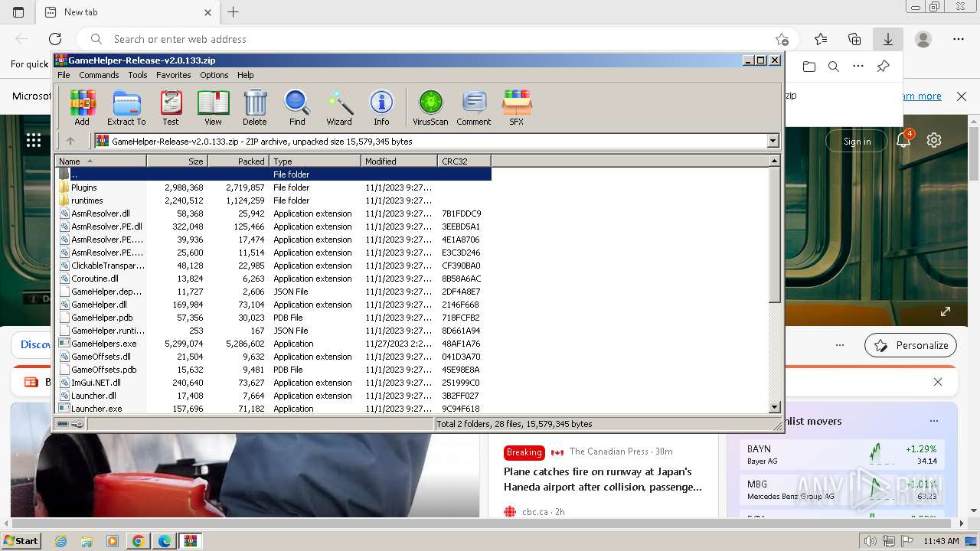
Task: Open Edge favorites star icon
Action: pyautogui.click(x=821, y=39)
